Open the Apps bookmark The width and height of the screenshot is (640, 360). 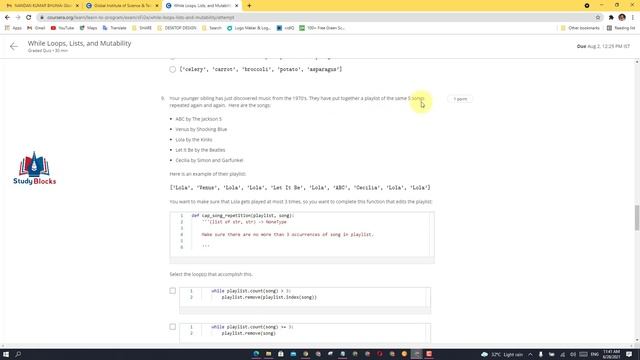pos(13,28)
